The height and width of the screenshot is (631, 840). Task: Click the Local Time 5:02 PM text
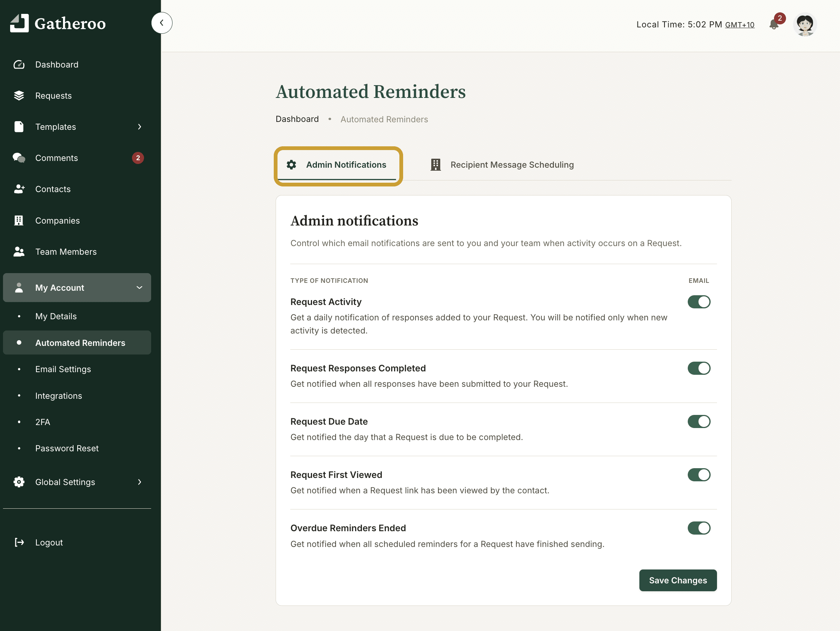pyautogui.click(x=679, y=25)
